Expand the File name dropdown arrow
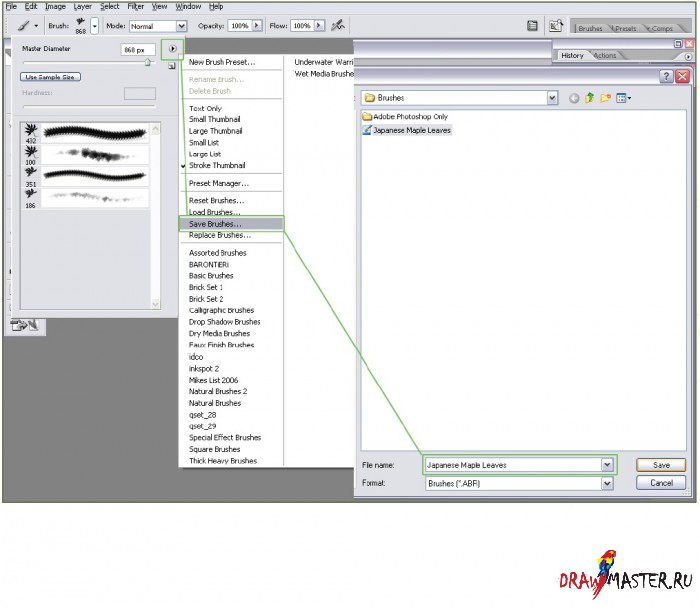 tap(607, 465)
